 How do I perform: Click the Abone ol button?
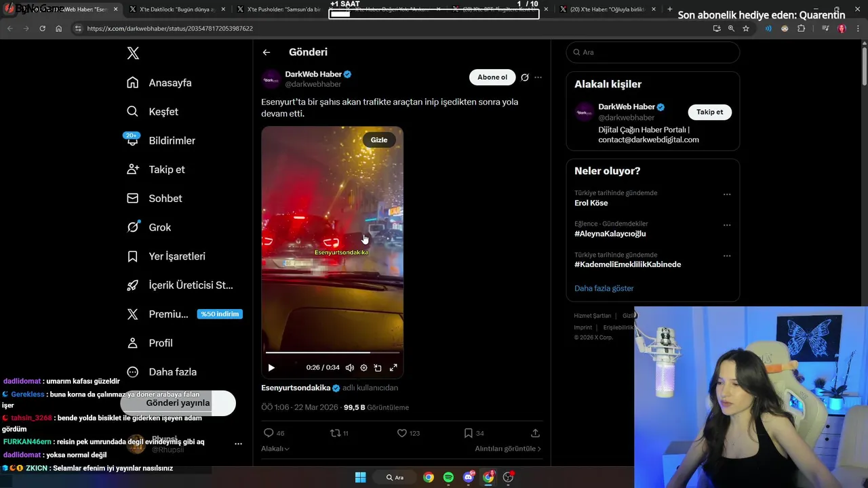click(492, 77)
